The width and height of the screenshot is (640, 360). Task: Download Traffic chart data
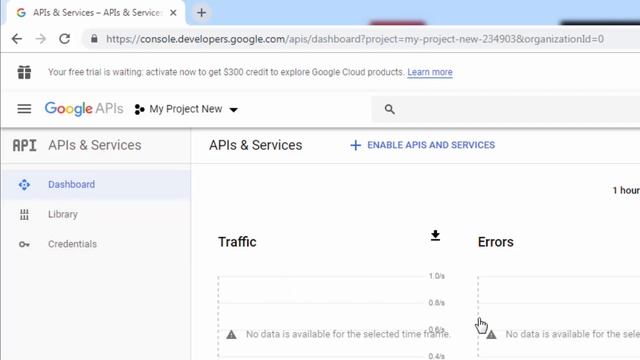click(435, 236)
